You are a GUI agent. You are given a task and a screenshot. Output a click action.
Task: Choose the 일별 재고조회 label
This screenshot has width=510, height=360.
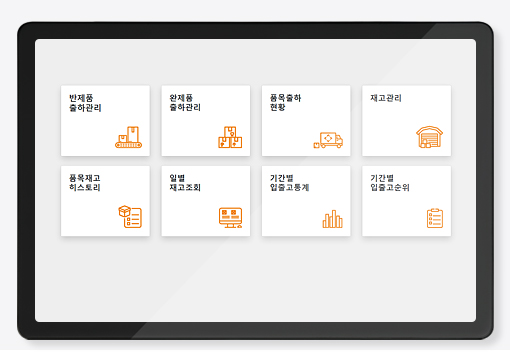click(x=185, y=183)
